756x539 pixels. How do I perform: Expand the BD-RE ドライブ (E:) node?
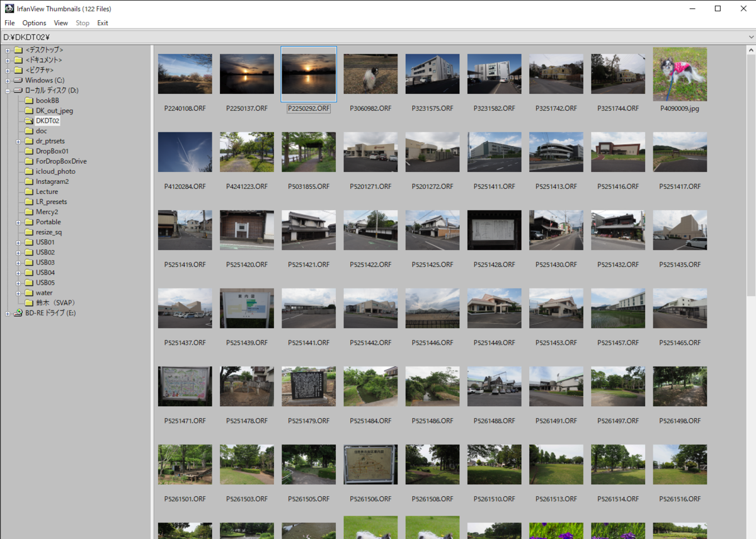[x=8, y=313]
